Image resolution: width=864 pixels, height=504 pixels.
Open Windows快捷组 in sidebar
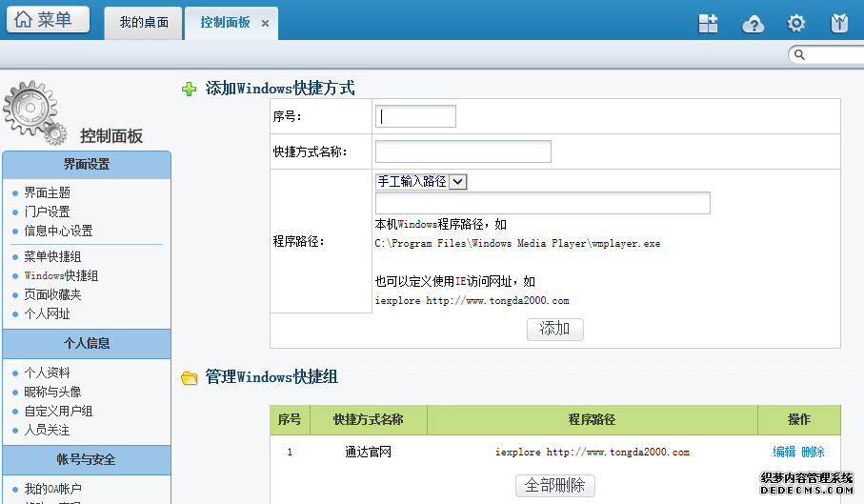pos(61,275)
